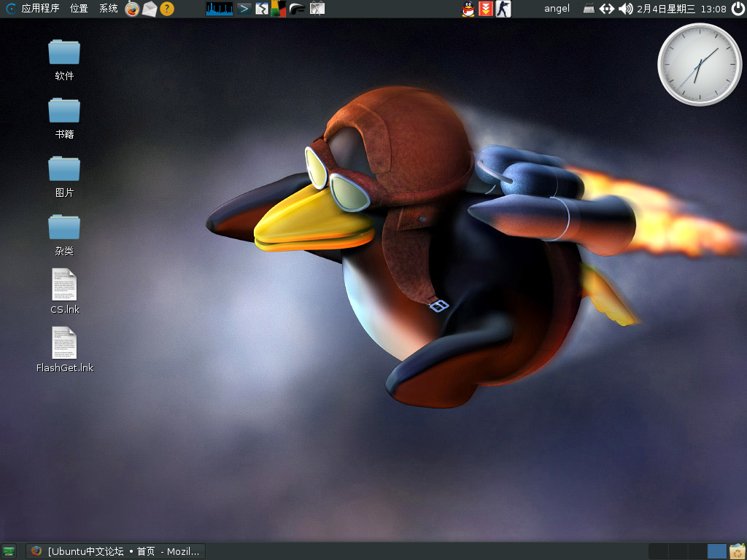Image resolution: width=747 pixels, height=560 pixels.
Task: Select the 软件 folder on the desktop
Action: [x=64, y=60]
